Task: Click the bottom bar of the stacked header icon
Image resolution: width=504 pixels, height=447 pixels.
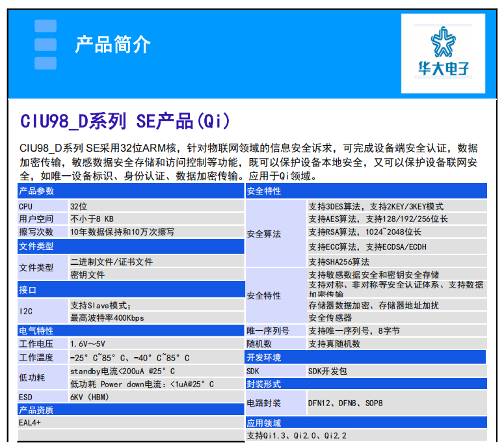Action: 46,63
